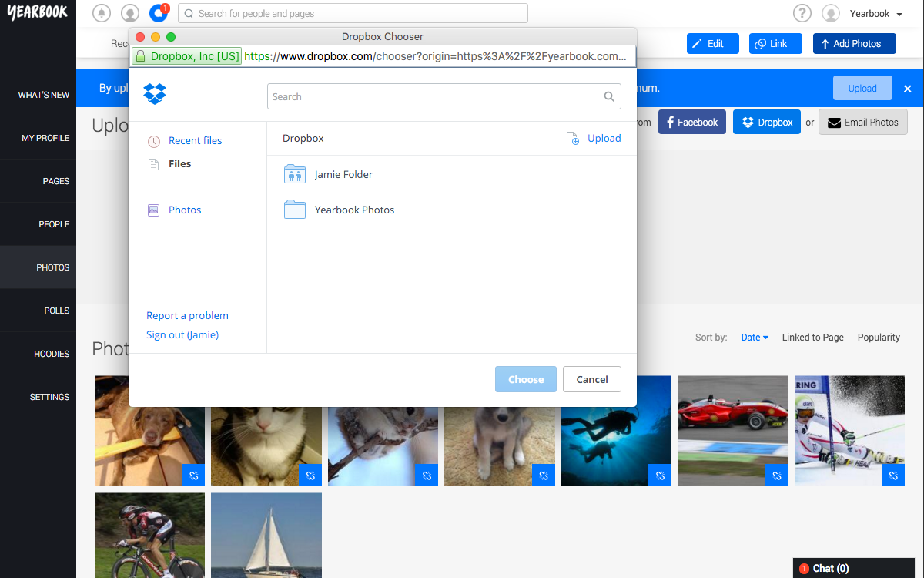
Task: Click the Dropbox logo in chooser
Action: [x=155, y=95]
